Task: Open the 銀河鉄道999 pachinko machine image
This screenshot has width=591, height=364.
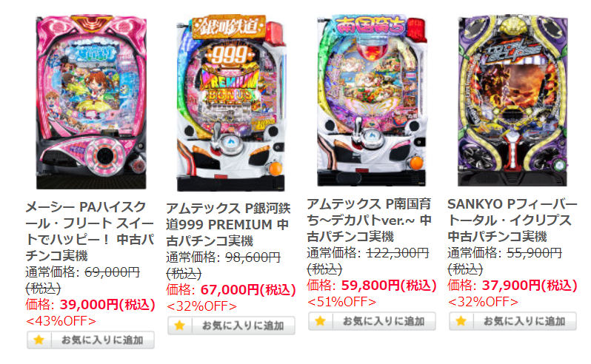Action: tap(230, 102)
